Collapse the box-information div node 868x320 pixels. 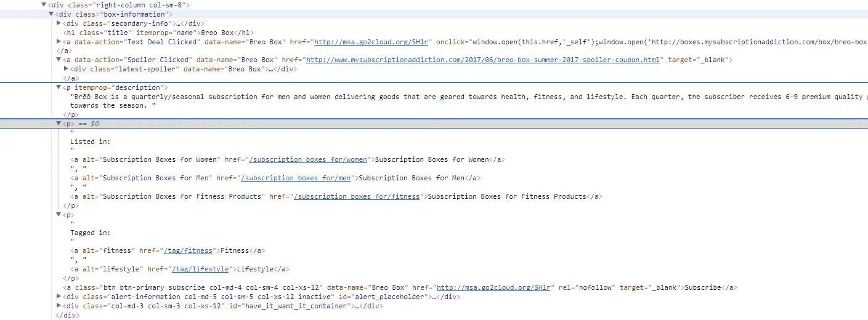(51, 14)
